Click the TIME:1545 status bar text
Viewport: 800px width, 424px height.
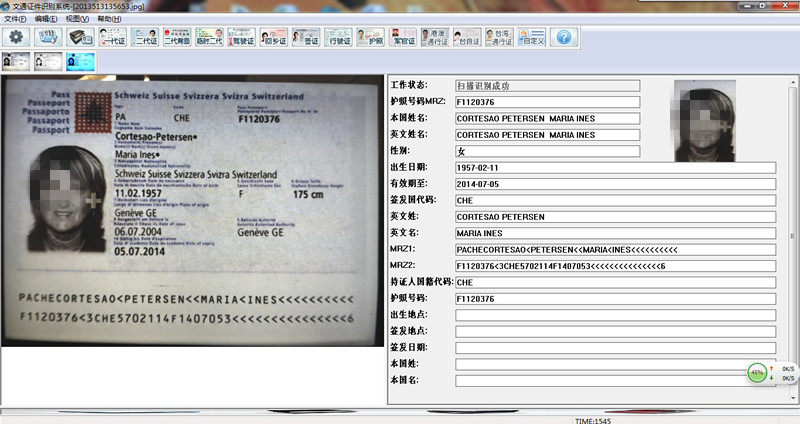pyautogui.click(x=593, y=420)
